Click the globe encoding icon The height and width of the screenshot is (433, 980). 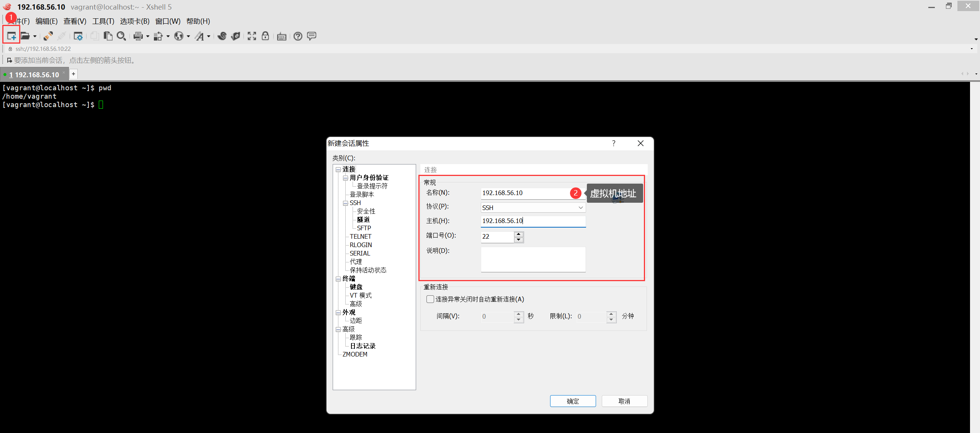[x=178, y=36]
